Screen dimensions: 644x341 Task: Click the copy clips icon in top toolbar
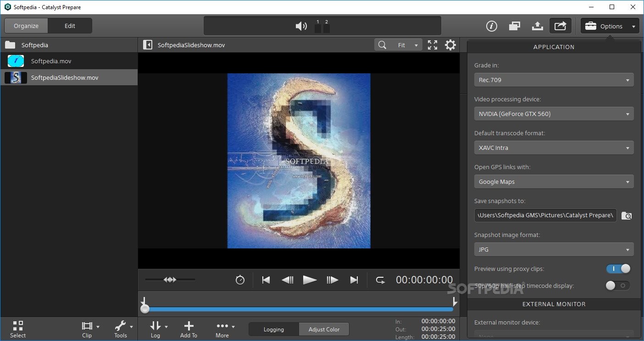(x=514, y=26)
